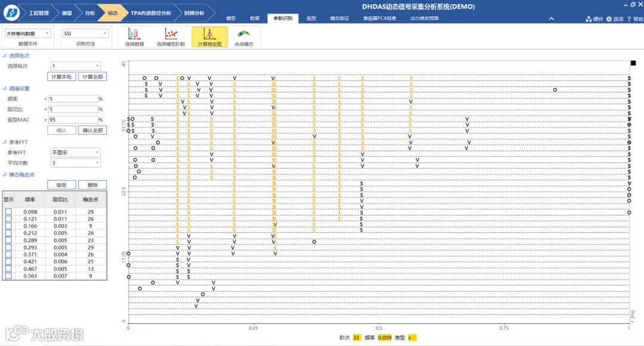Open the 平均次数 dropdown

point(75,163)
